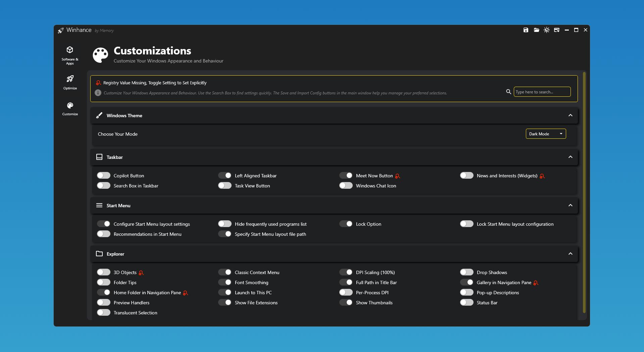Click the 'Type here to search' field
The image size is (644, 352).
(542, 92)
